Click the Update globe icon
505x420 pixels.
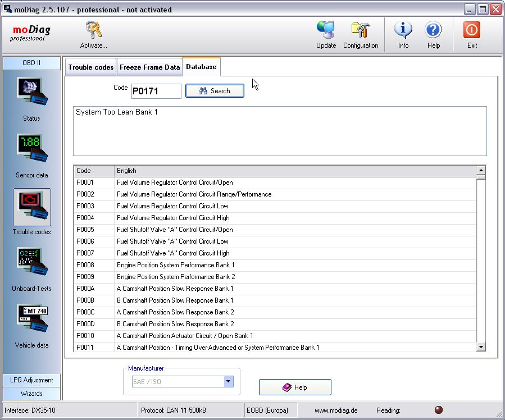[x=326, y=30]
